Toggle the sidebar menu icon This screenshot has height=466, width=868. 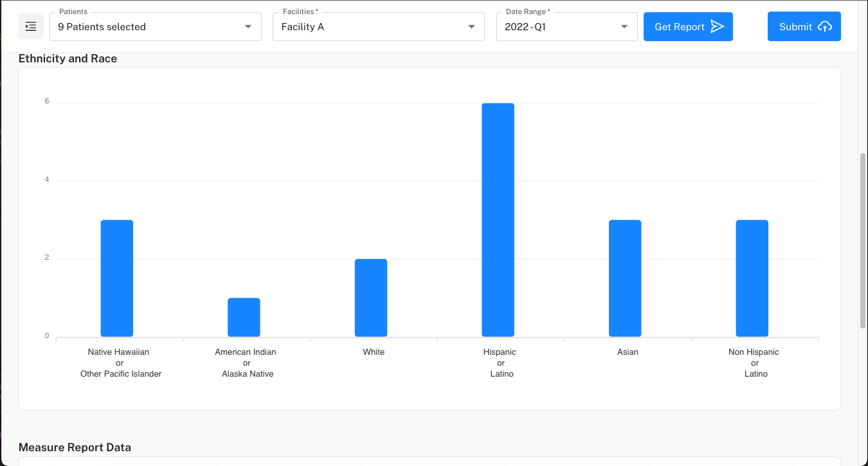[x=31, y=26]
